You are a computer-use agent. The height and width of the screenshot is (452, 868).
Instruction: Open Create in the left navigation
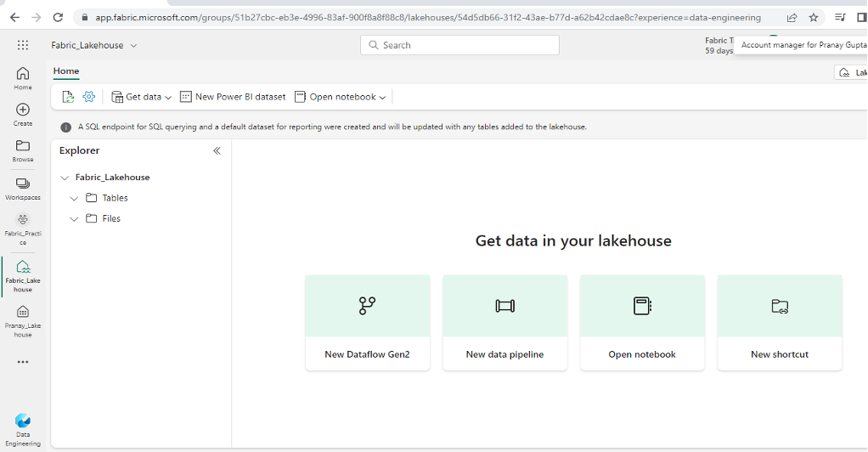(x=23, y=115)
